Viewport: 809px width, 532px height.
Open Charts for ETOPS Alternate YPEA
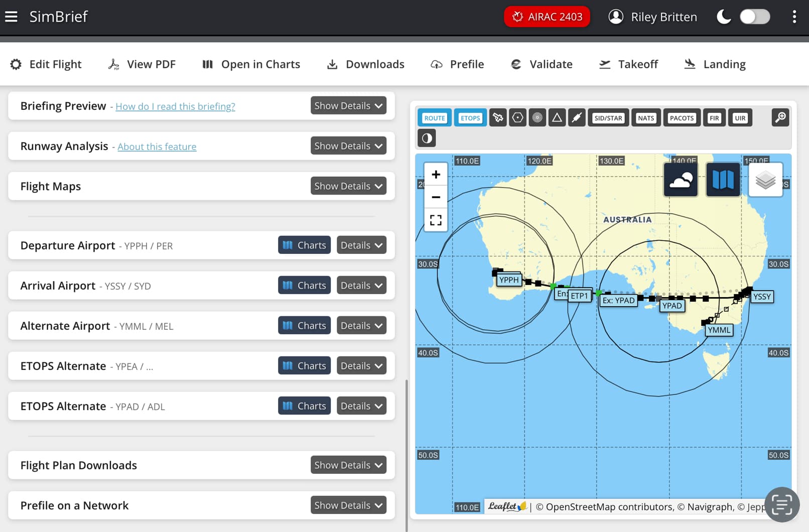pyautogui.click(x=304, y=365)
